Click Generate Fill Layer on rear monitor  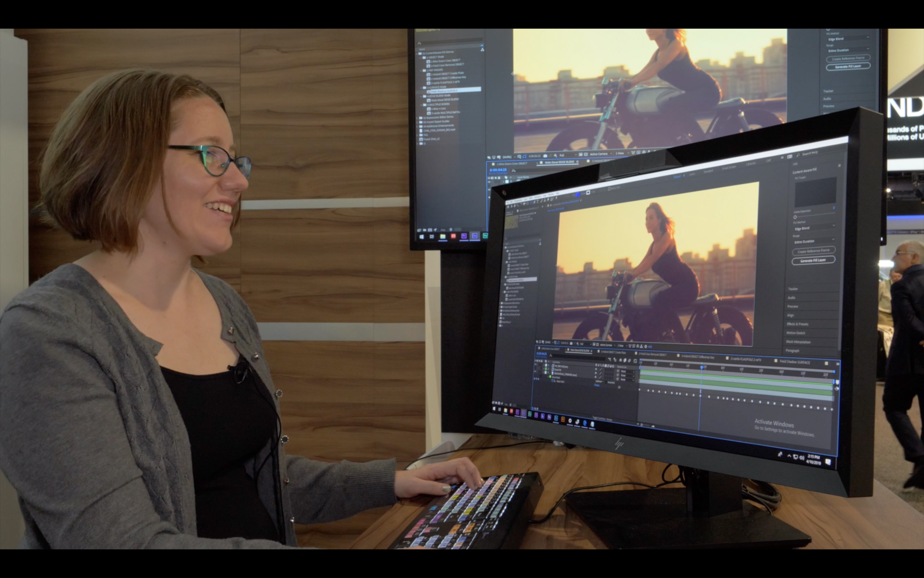tap(848, 67)
